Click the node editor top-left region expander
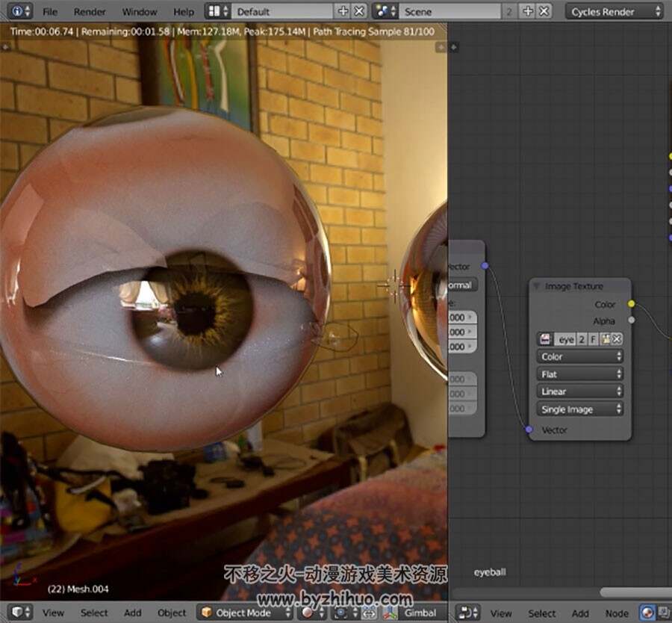Screen dimensions: 672x623 tap(453, 47)
